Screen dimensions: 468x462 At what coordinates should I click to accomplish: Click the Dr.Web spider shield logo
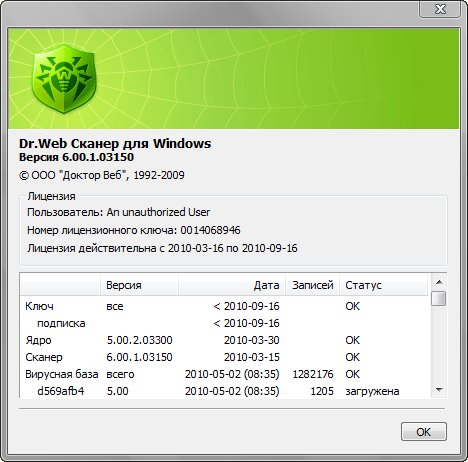[64, 79]
